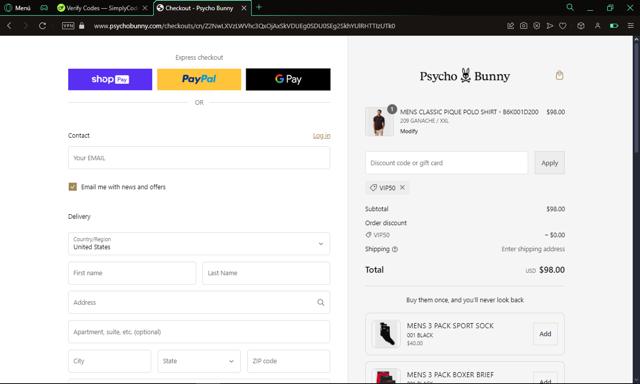
Task: Open a new browser tab
Action: click(259, 7)
